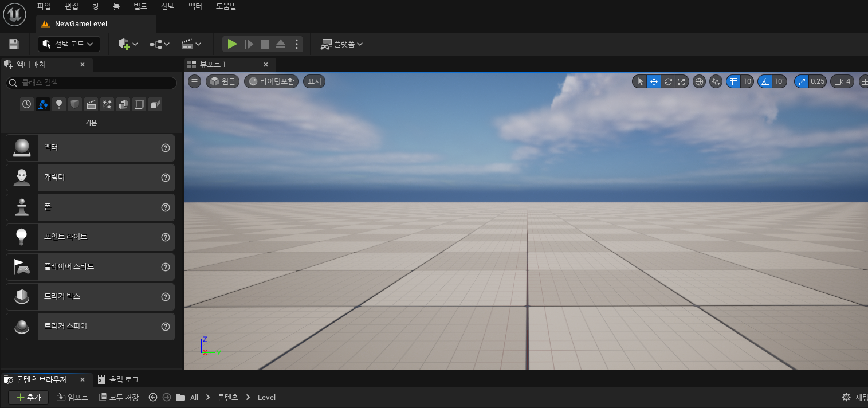Select the 캐릭터 character entry
Viewport: 868px width, 408px height.
pyautogui.click(x=91, y=178)
